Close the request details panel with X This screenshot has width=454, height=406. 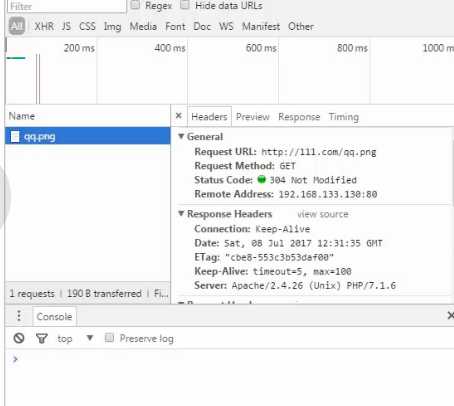[179, 116]
